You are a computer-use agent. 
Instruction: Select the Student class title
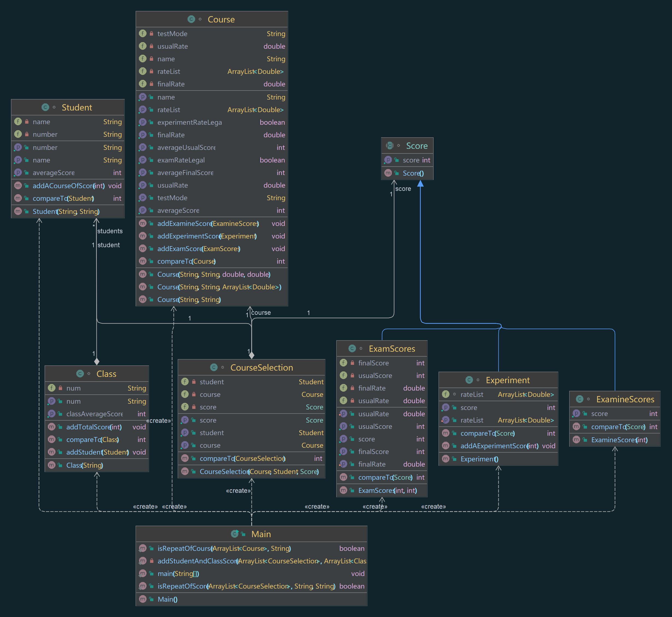coord(77,107)
